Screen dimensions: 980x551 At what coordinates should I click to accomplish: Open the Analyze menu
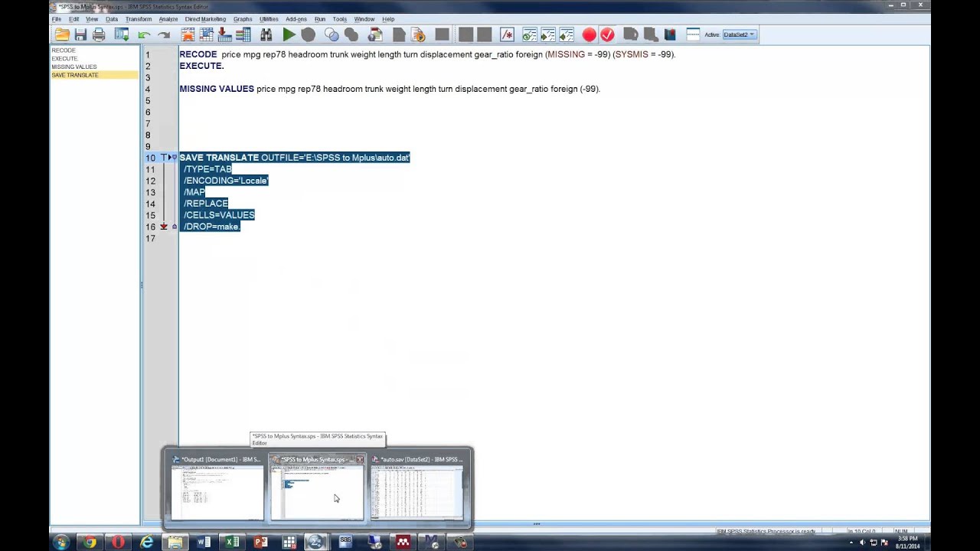(168, 19)
